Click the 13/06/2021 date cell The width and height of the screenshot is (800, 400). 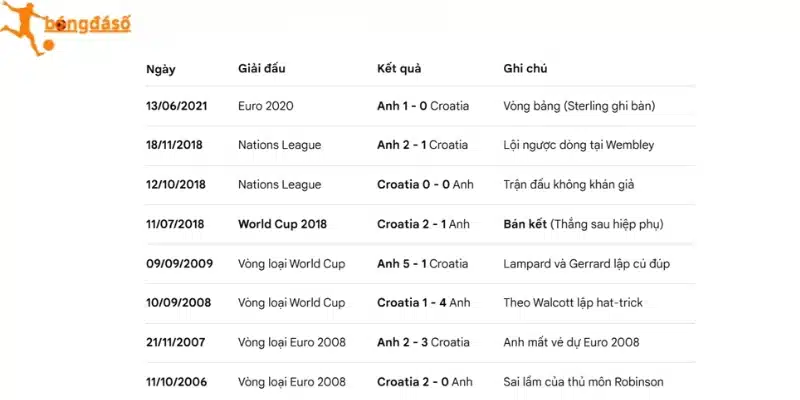tap(177, 106)
